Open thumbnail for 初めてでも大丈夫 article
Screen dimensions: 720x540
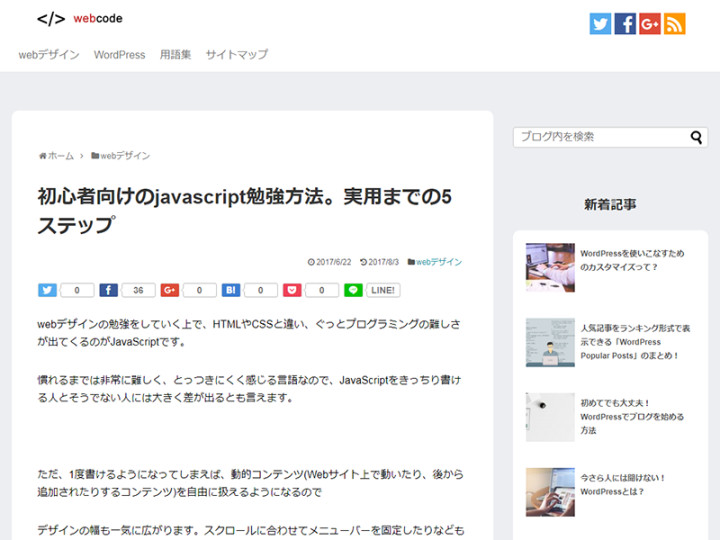coord(550,417)
